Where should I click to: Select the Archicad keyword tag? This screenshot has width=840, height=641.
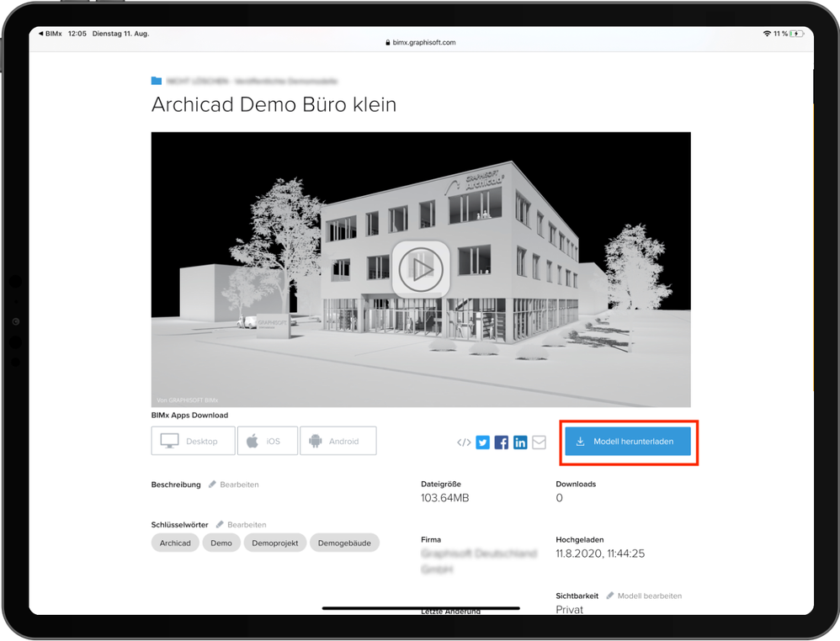point(175,543)
